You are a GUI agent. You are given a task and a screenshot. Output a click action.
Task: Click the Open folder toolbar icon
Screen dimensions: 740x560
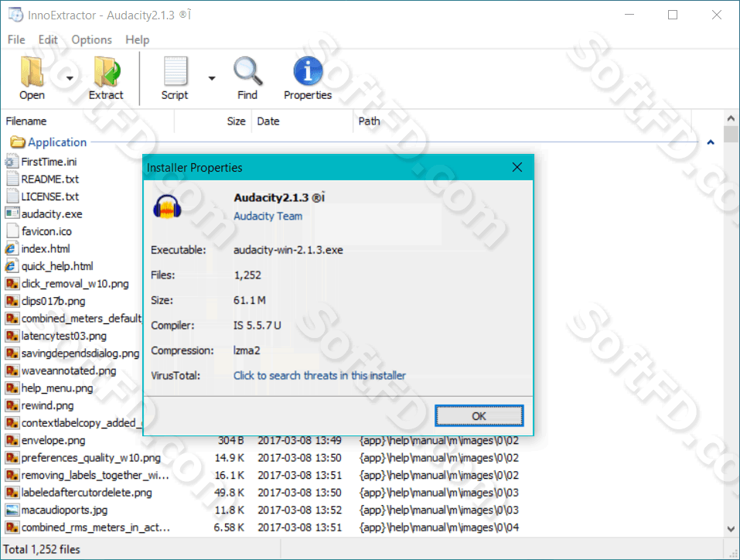(x=32, y=72)
